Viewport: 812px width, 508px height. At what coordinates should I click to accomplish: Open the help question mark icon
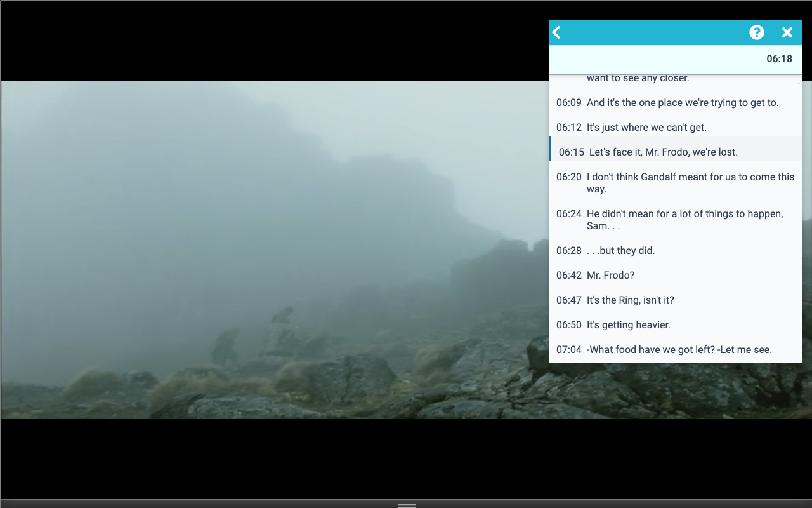(x=757, y=32)
